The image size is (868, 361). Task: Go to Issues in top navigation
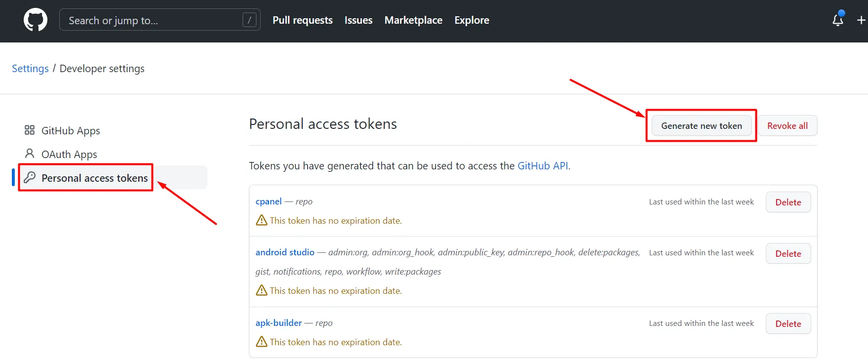(x=358, y=20)
